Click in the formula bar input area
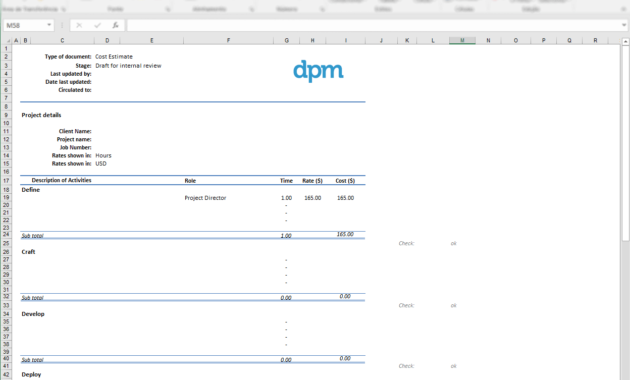 (374, 25)
